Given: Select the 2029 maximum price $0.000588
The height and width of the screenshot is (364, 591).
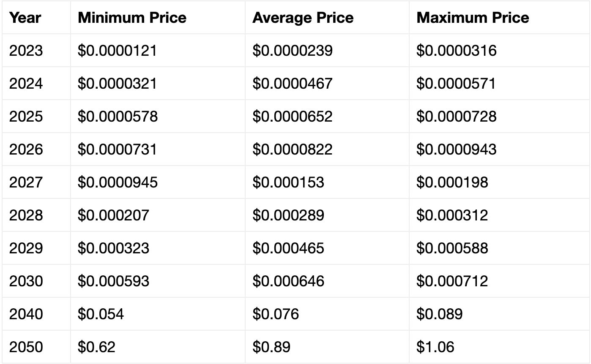Looking at the screenshot, I should point(452,248).
